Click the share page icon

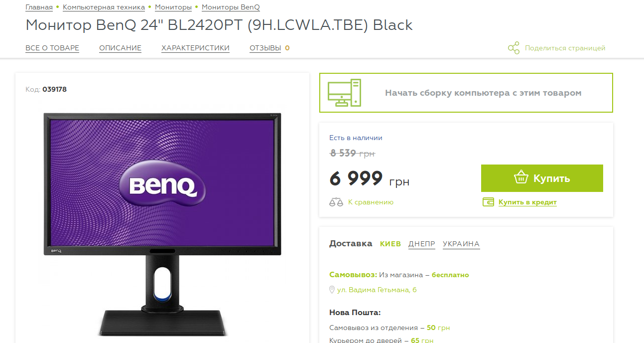click(514, 48)
